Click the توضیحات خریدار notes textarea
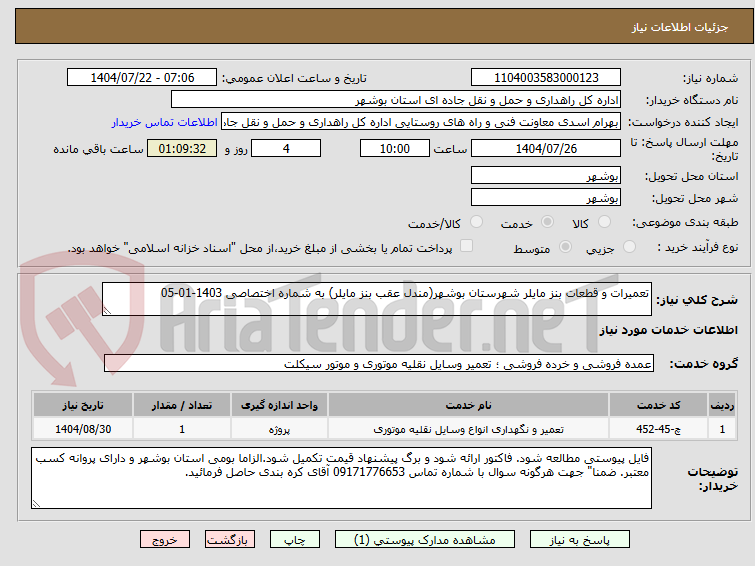Image resolution: width=755 pixels, height=566 pixels. (341, 478)
